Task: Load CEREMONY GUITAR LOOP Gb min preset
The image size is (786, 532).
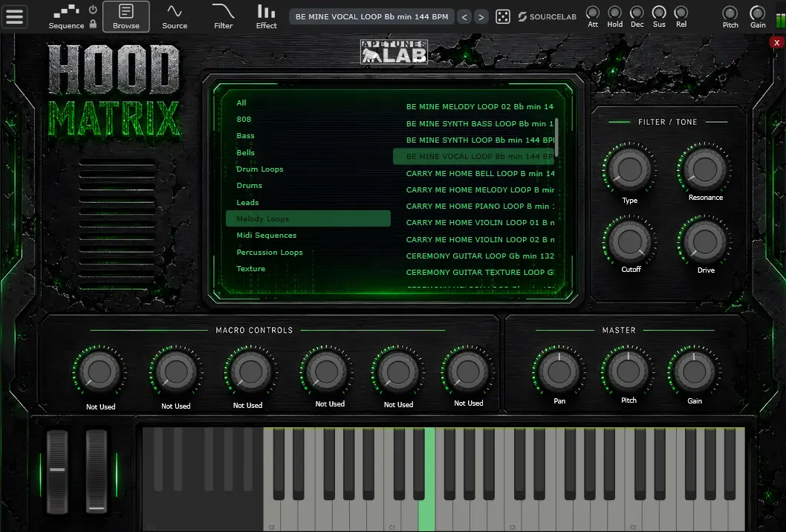Action: coord(474,256)
